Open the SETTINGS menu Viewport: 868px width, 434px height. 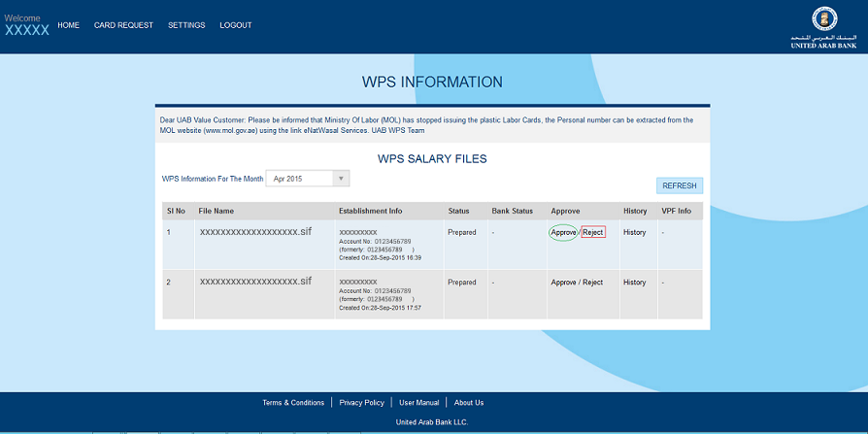(x=186, y=25)
